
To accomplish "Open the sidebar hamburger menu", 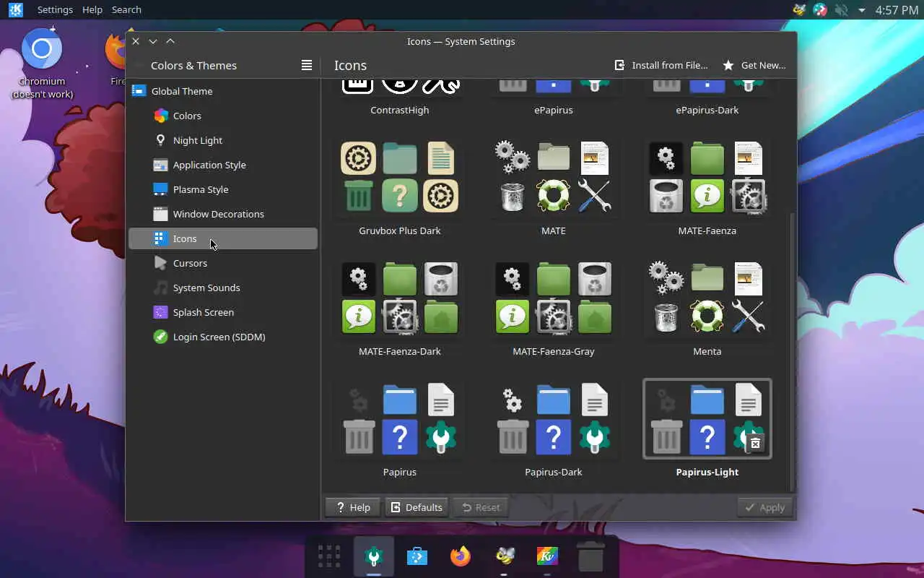I will point(307,65).
